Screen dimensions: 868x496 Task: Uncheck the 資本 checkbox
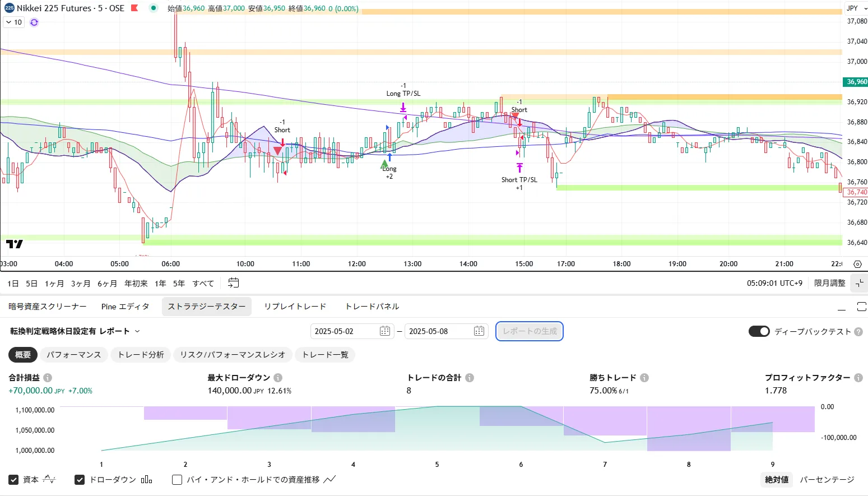pyautogui.click(x=13, y=480)
